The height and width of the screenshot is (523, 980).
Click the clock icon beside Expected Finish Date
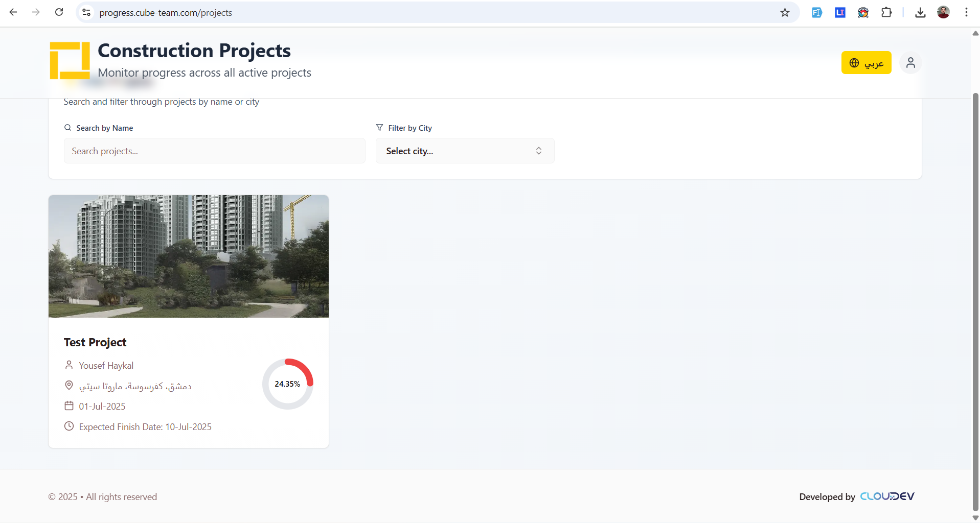click(69, 426)
